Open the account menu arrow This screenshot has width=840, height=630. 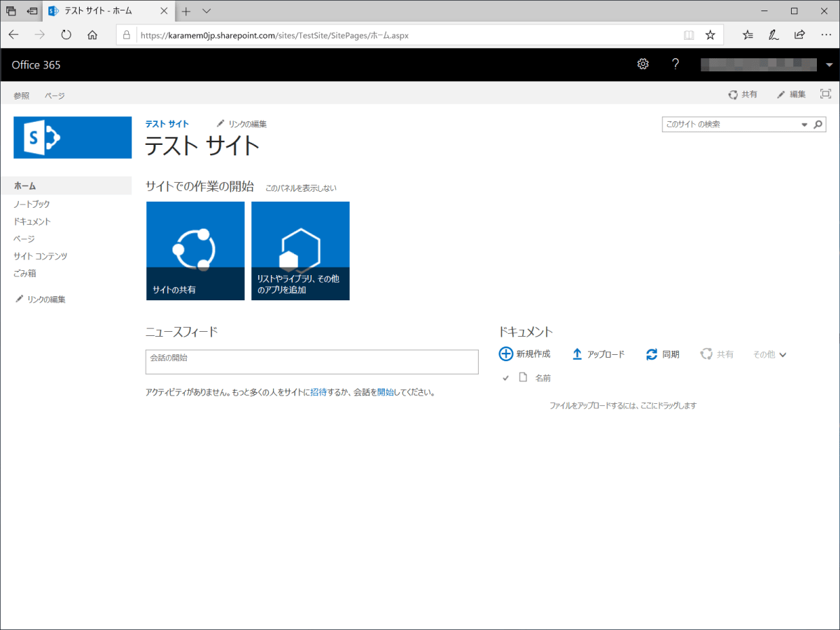(x=829, y=64)
